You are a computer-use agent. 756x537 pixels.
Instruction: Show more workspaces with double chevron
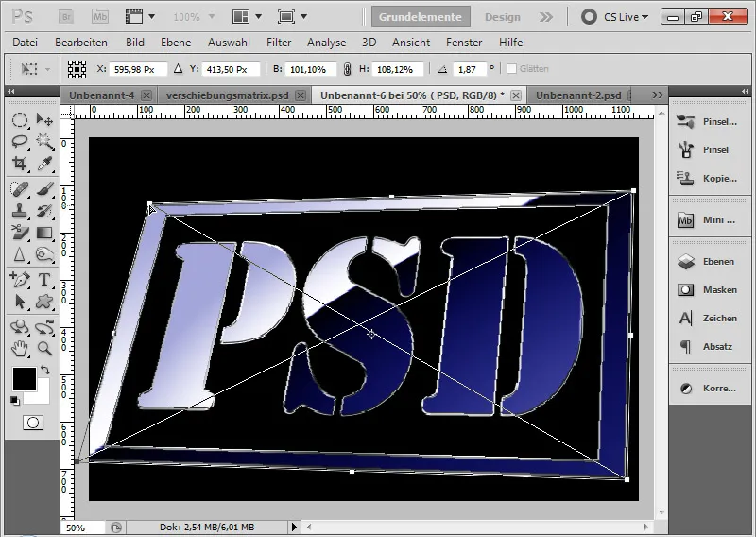546,17
